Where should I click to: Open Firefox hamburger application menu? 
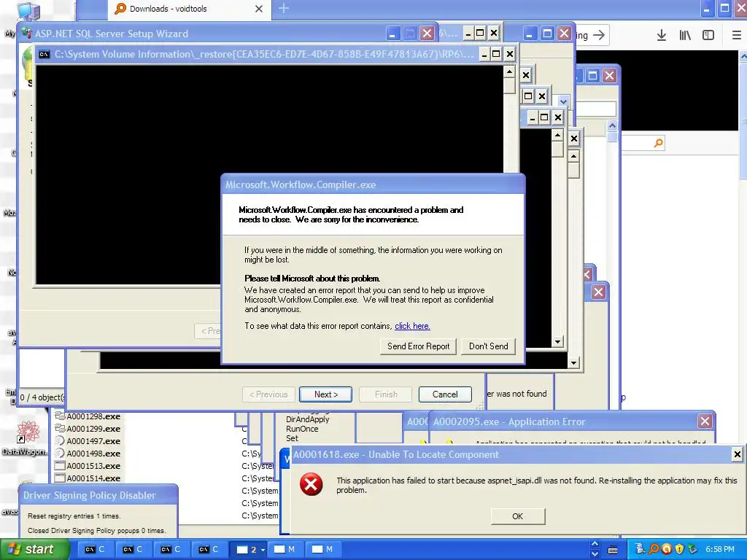(737, 35)
